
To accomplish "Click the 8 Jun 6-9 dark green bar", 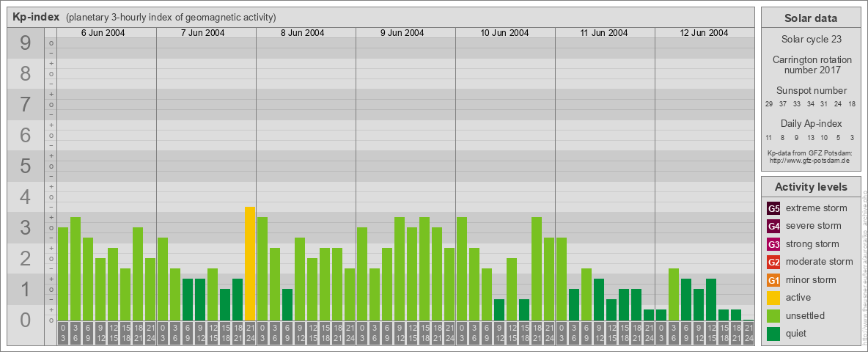I will tap(287, 304).
